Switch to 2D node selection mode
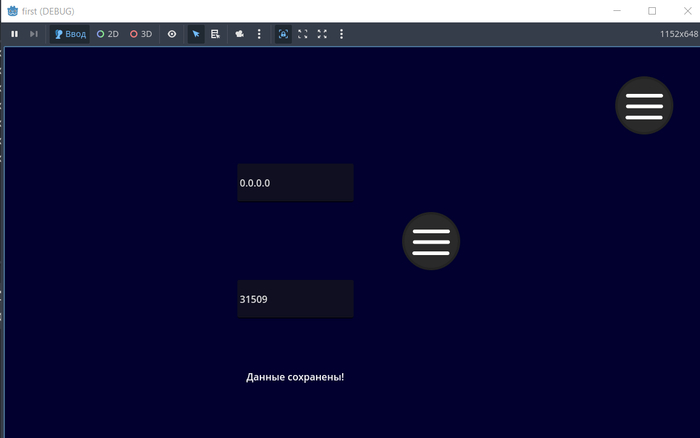Screen dimensions: 700x438 107,34
